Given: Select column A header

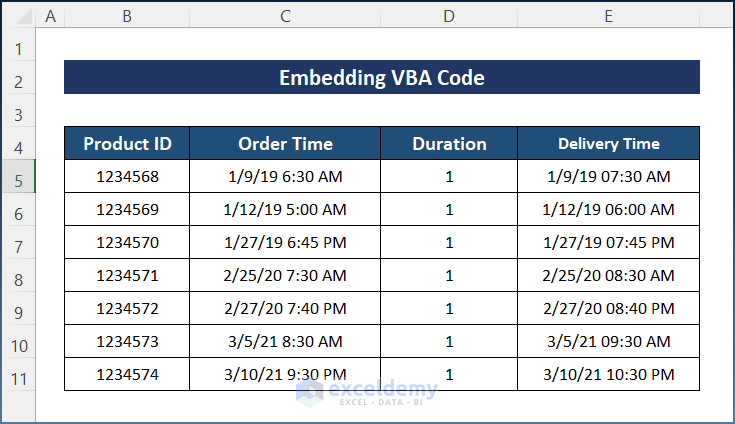Looking at the screenshot, I should [50, 16].
